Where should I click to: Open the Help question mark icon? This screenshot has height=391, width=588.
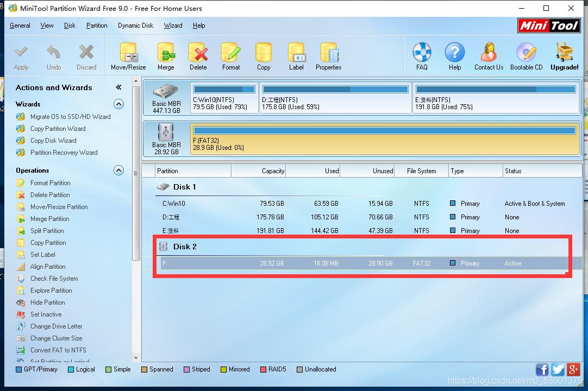454,52
